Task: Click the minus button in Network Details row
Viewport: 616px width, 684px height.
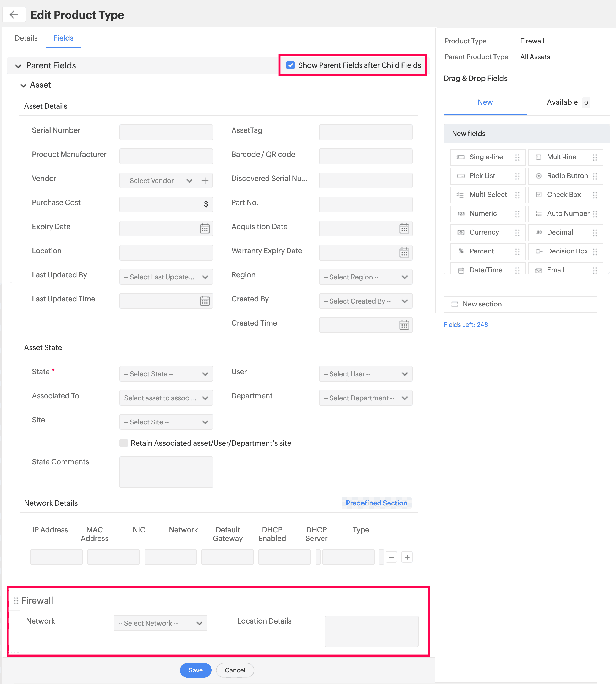Action: point(392,557)
